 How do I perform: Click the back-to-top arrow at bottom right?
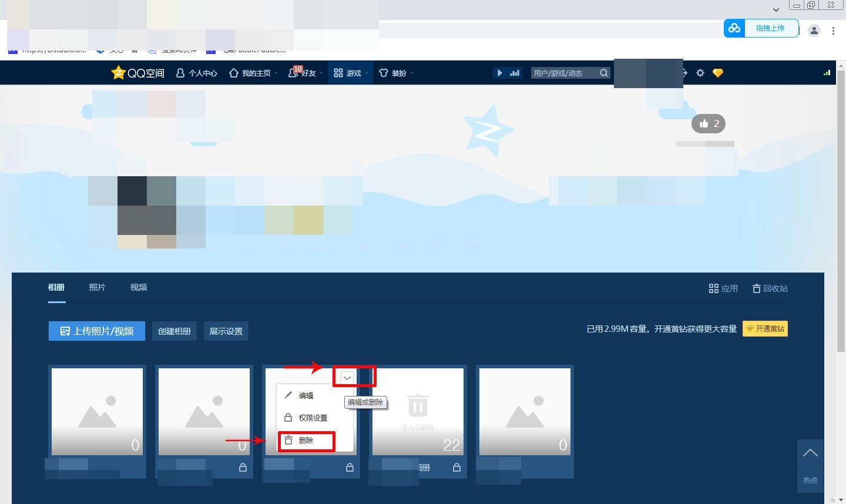810,452
